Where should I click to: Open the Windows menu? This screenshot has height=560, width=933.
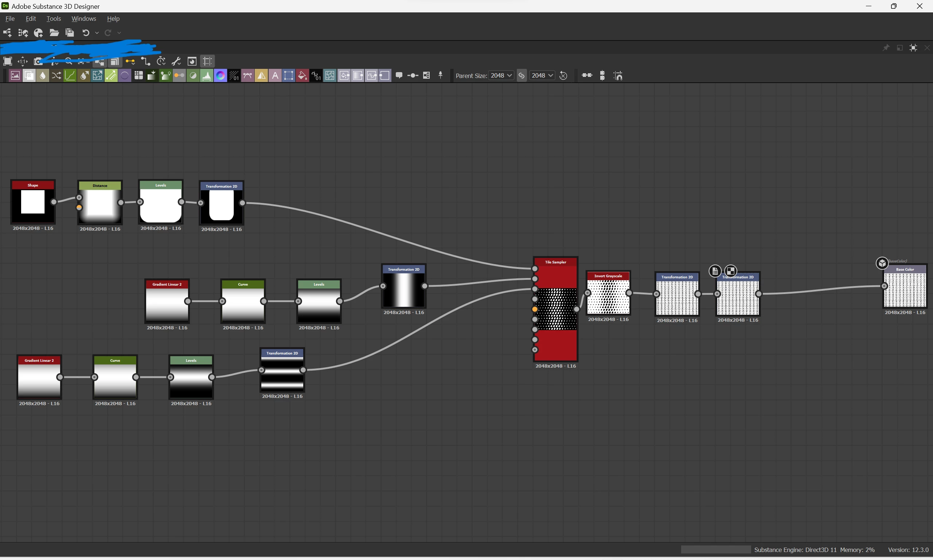(83, 19)
